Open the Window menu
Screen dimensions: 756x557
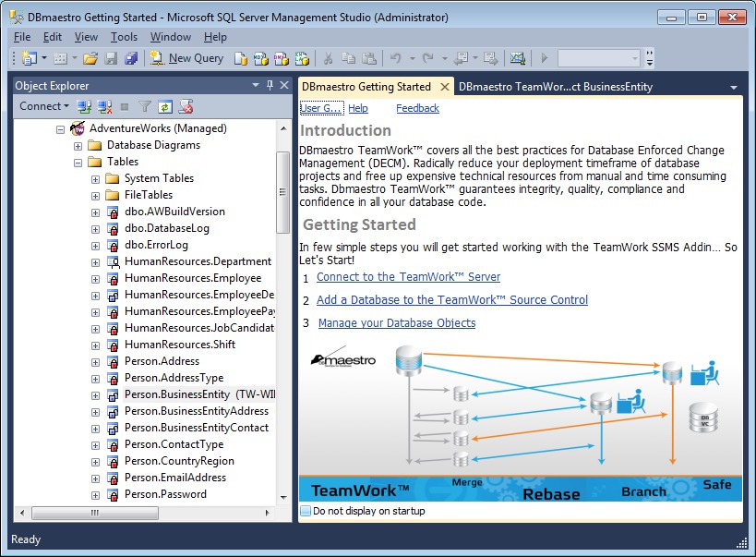(170, 37)
